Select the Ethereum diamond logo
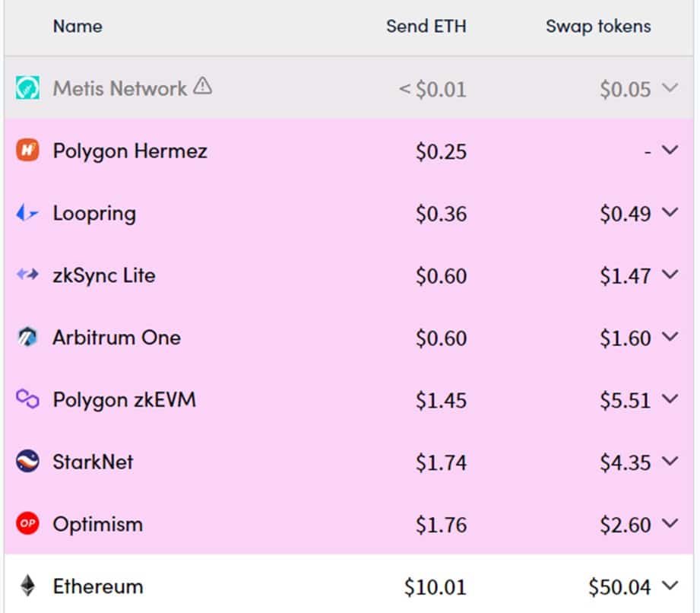The image size is (700, 613). 27,586
